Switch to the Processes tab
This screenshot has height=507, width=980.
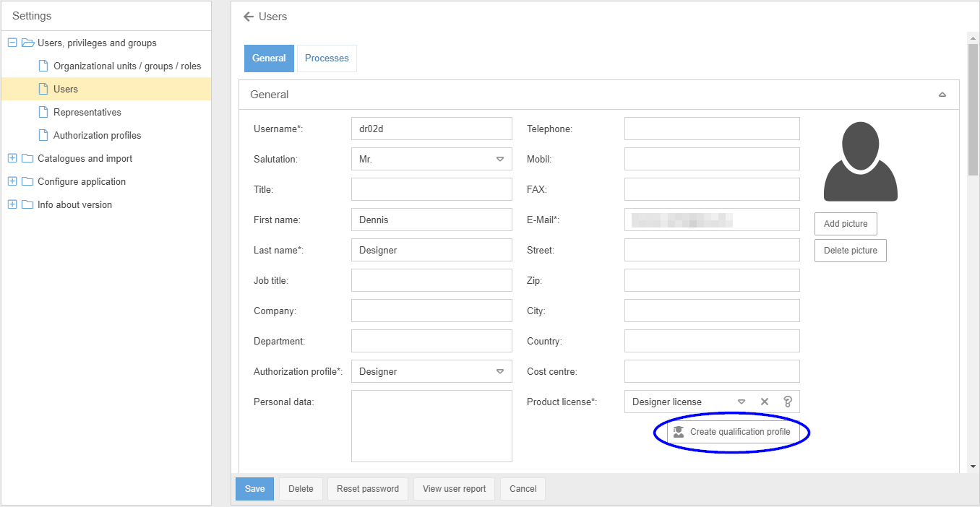(x=327, y=58)
